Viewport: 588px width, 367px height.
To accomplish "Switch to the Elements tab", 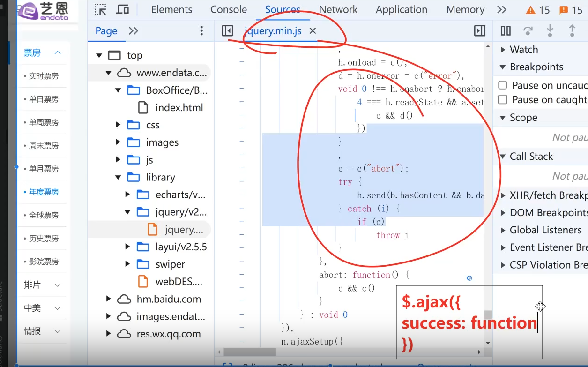I will (x=171, y=9).
